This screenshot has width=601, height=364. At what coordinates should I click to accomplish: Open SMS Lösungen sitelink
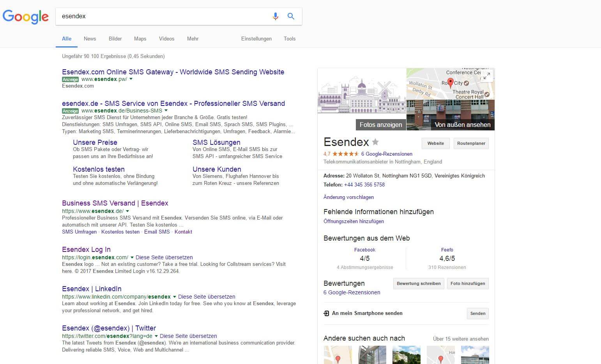click(x=216, y=142)
